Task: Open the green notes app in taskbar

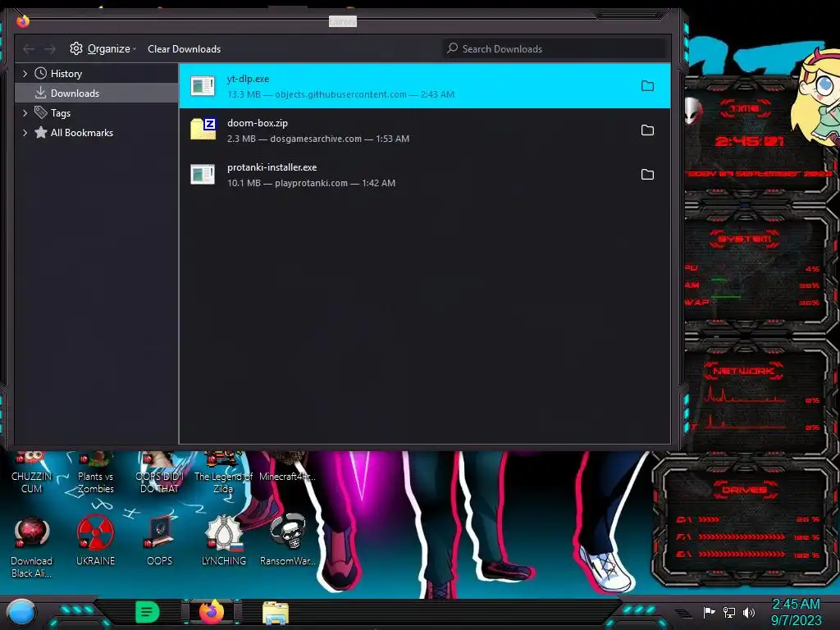Action: click(x=148, y=612)
